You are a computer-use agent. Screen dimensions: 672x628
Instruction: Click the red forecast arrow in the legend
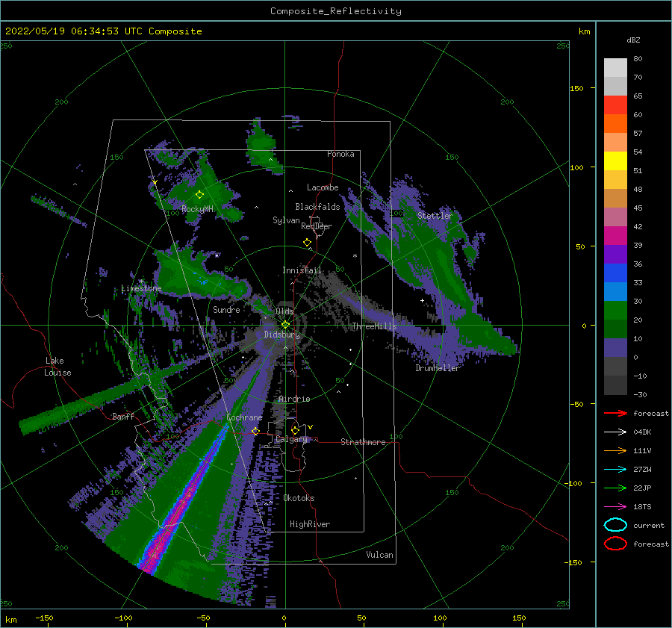[615, 413]
